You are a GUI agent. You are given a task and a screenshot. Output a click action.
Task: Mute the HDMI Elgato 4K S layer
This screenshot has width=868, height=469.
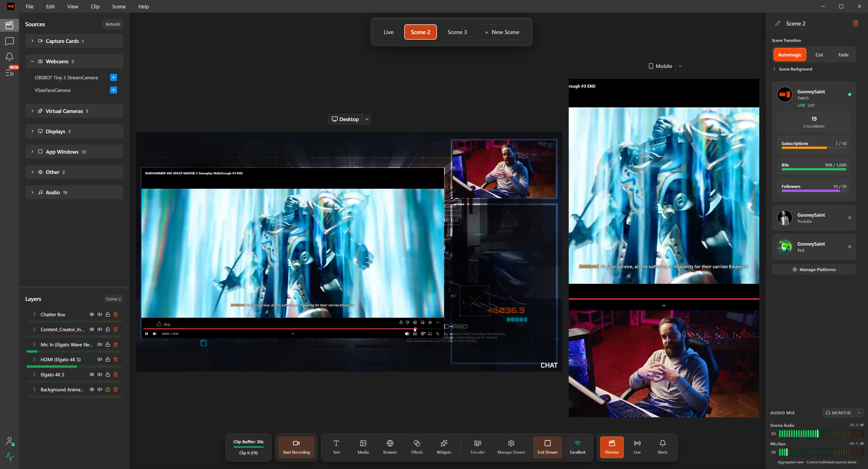click(100, 359)
